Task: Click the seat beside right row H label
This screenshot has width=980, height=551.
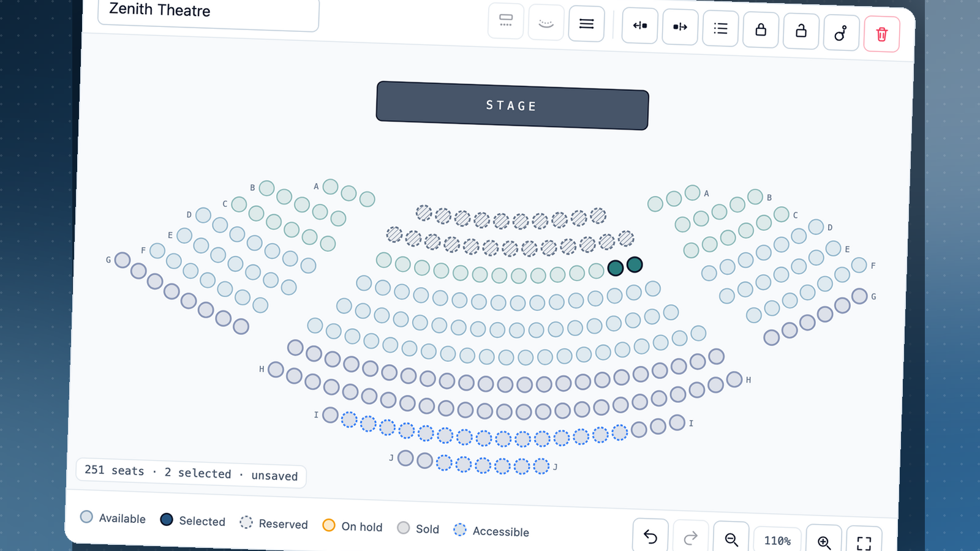Action: [x=734, y=380]
